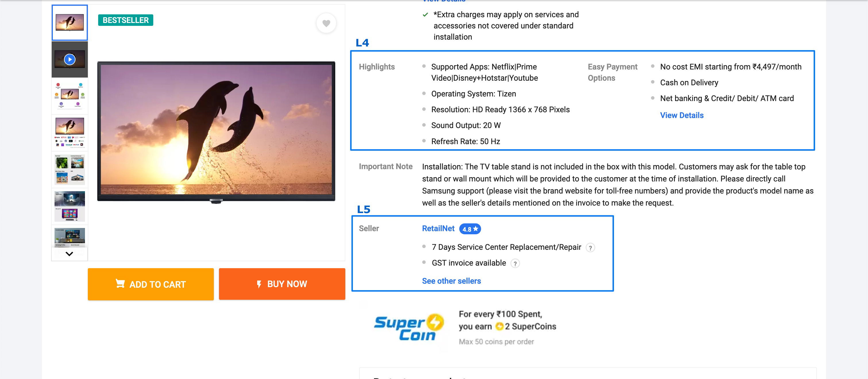
Task: Add the TV to wishlist with heart icon
Action: coord(326,23)
